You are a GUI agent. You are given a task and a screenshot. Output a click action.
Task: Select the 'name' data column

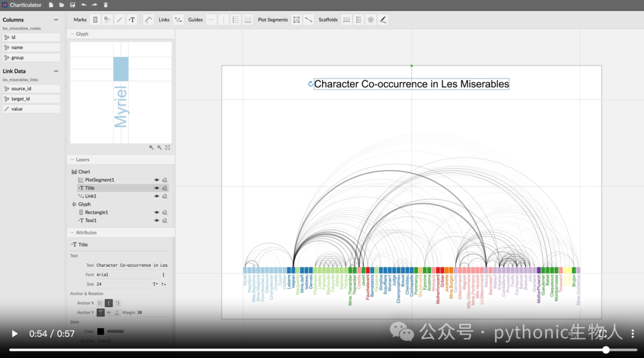31,47
